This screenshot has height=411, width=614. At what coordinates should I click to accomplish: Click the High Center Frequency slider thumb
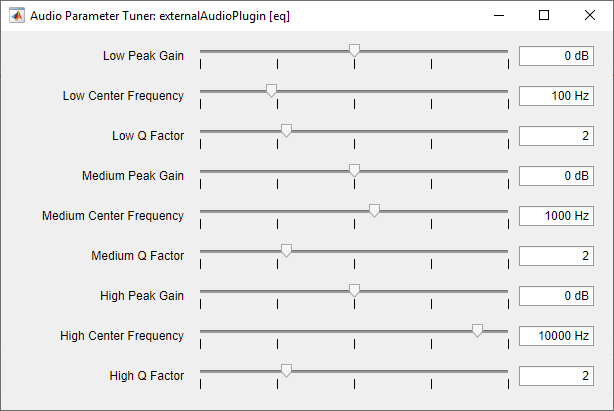pos(477,330)
